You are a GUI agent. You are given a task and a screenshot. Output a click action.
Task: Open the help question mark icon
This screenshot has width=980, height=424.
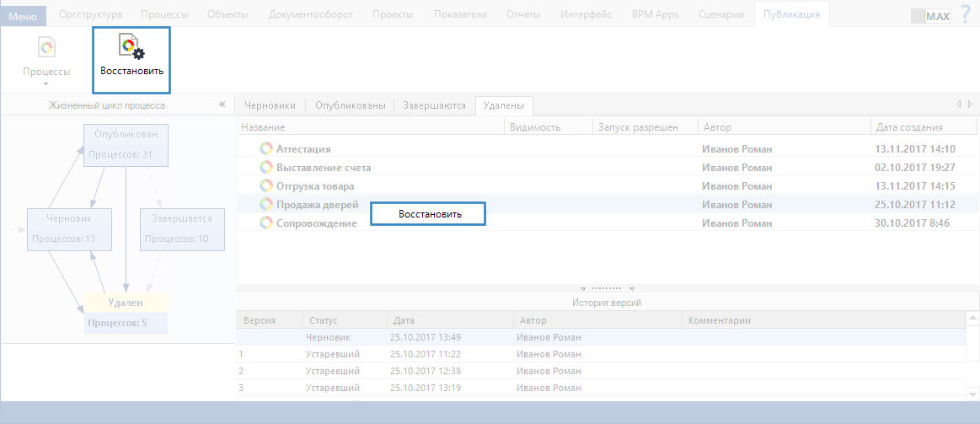click(x=965, y=15)
